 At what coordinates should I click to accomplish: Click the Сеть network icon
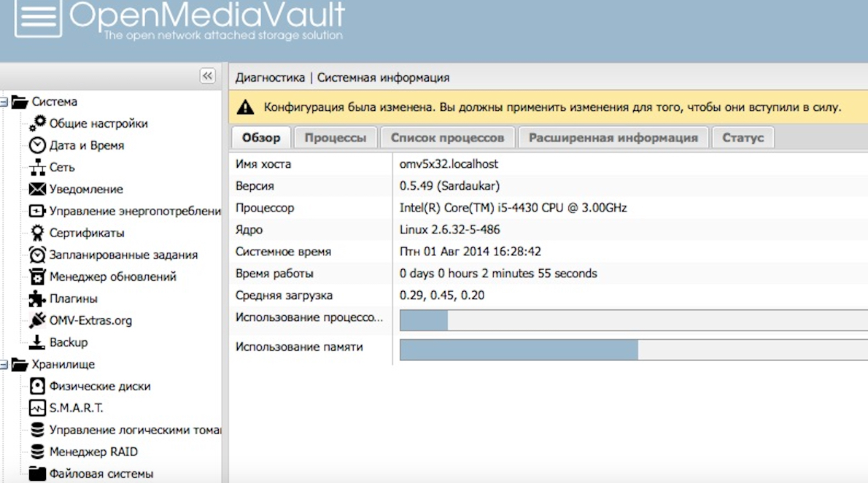click(x=37, y=167)
